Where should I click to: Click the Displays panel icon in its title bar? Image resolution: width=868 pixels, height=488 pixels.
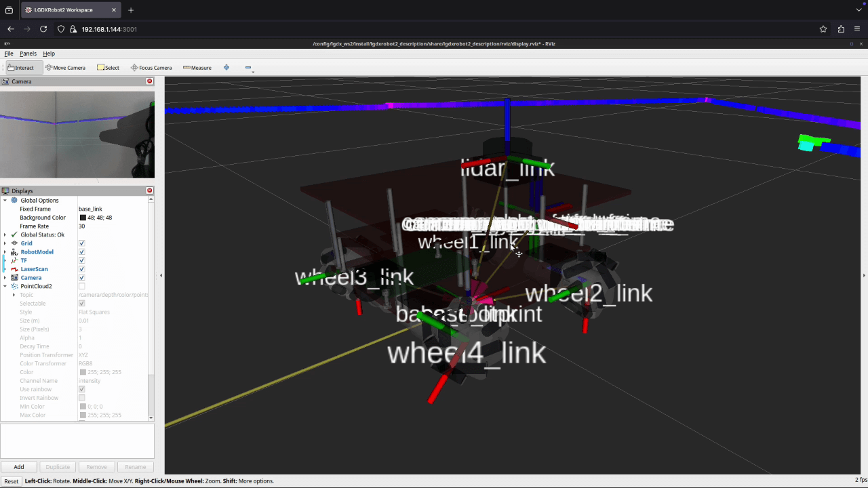click(x=5, y=190)
